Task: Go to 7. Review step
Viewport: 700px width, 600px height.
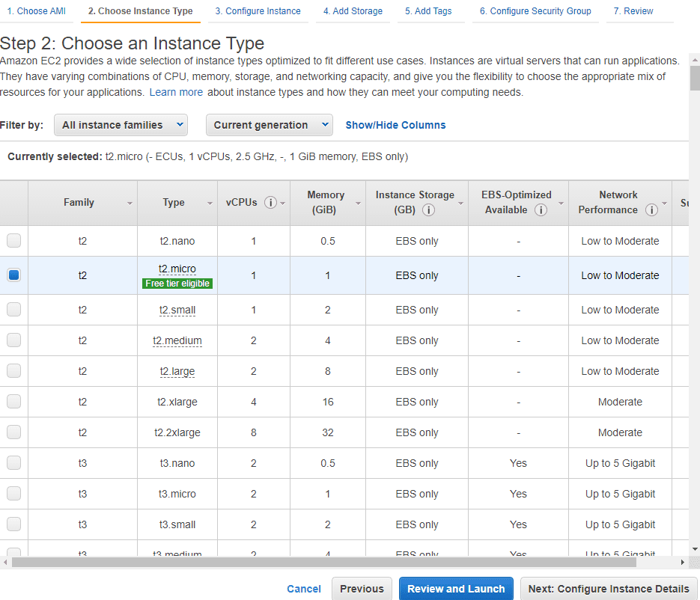Action: point(633,11)
